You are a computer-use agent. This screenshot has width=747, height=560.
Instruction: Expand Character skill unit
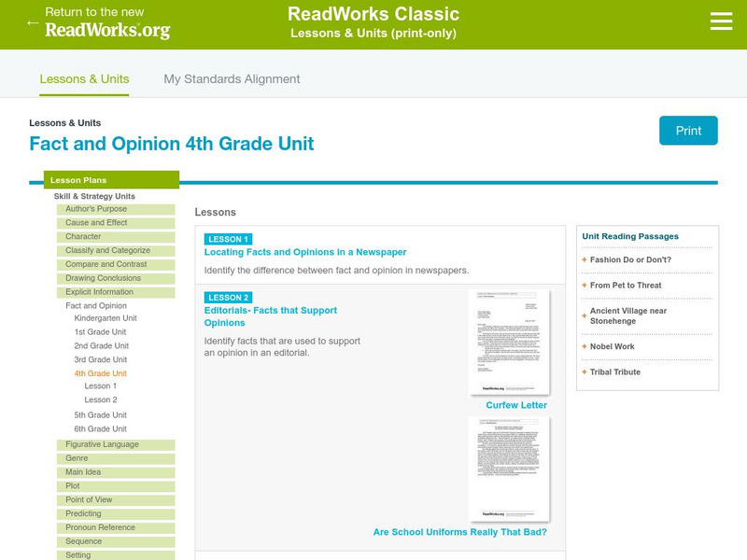click(x=116, y=237)
